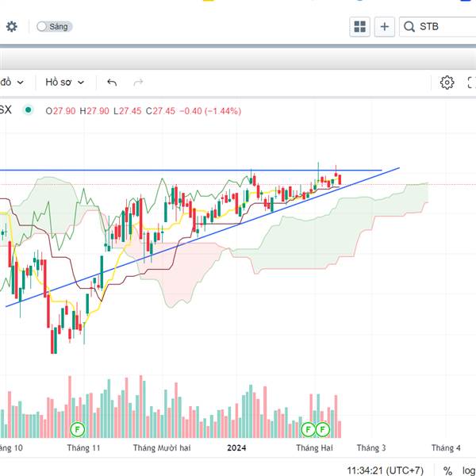Click the open value O27.90
This screenshot has height=476, width=476.
(60, 111)
